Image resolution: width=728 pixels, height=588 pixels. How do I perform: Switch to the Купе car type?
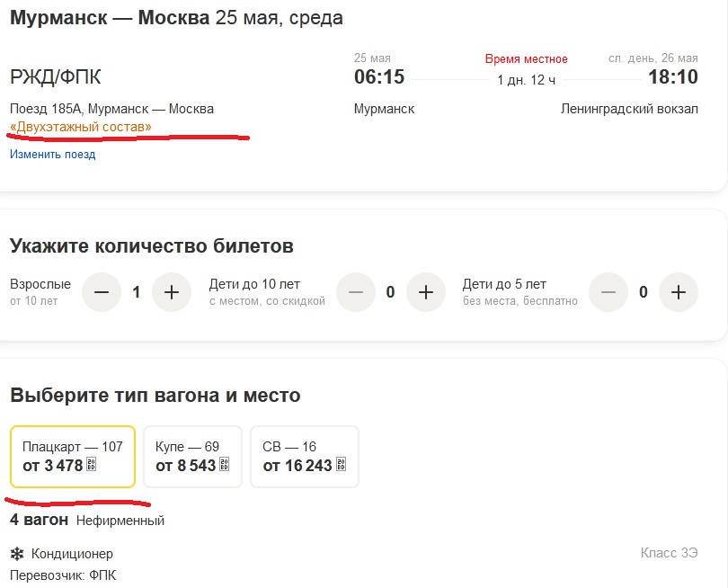point(192,456)
